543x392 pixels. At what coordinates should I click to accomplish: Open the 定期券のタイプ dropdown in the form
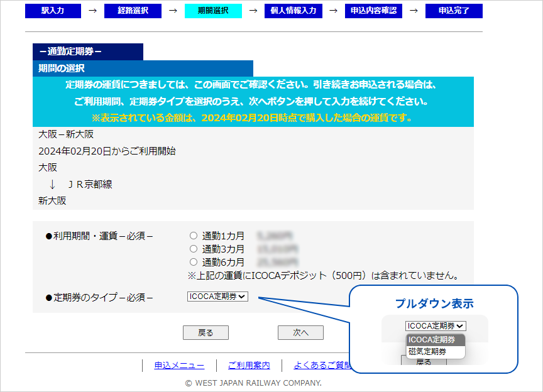tap(217, 297)
